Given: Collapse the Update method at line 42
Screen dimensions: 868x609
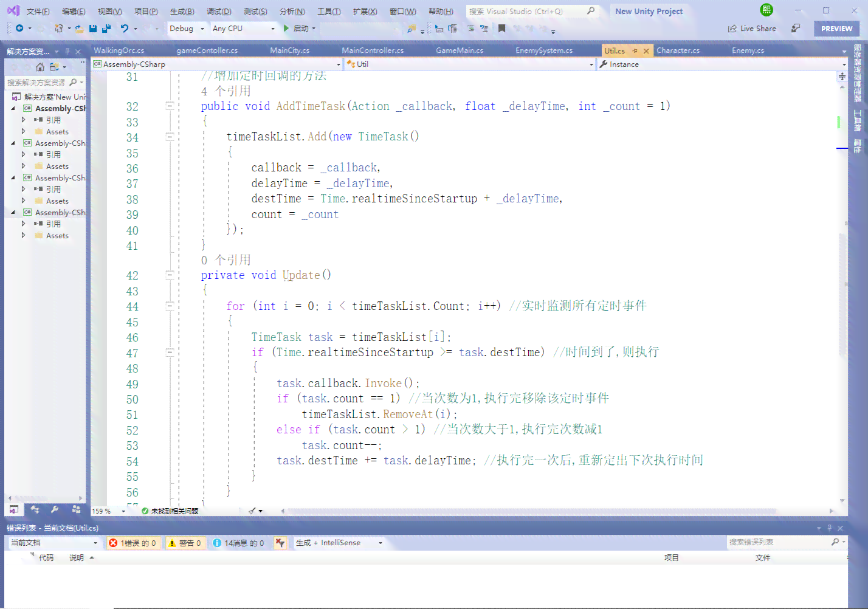Looking at the screenshot, I should pyautogui.click(x=170, y=275).
